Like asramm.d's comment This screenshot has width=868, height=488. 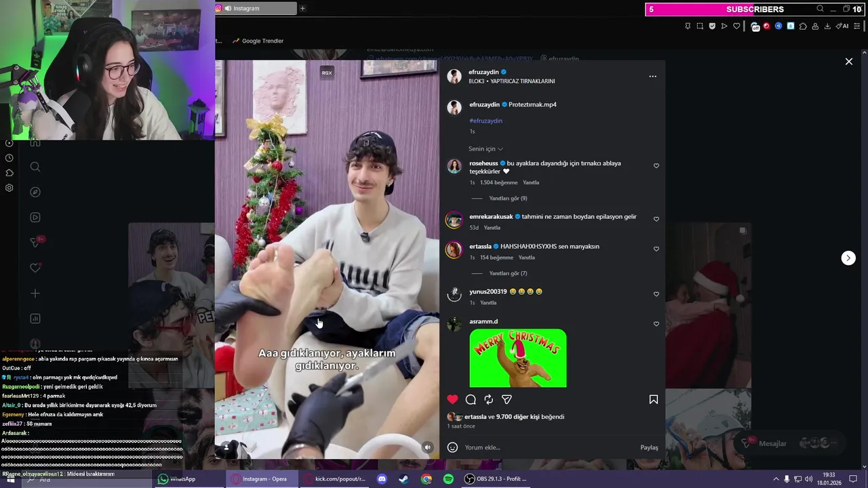point(656,324)
